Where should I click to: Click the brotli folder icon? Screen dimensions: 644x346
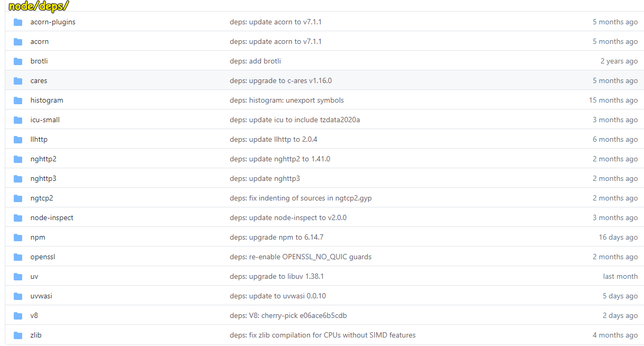(x=18, y=61)
